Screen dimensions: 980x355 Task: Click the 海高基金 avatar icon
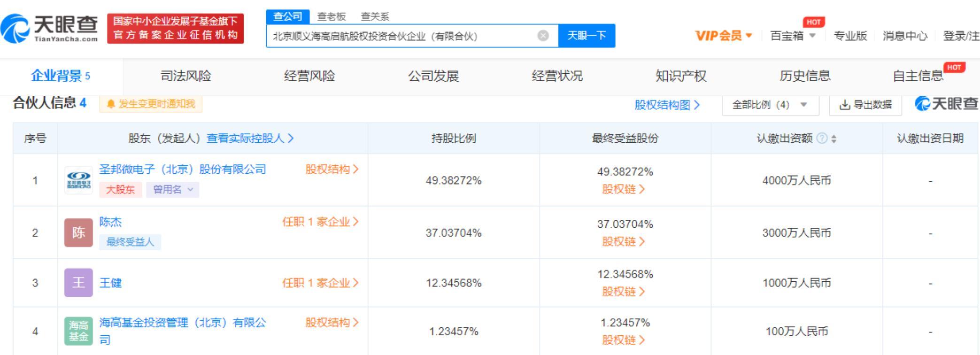click(x=78, y=331)
